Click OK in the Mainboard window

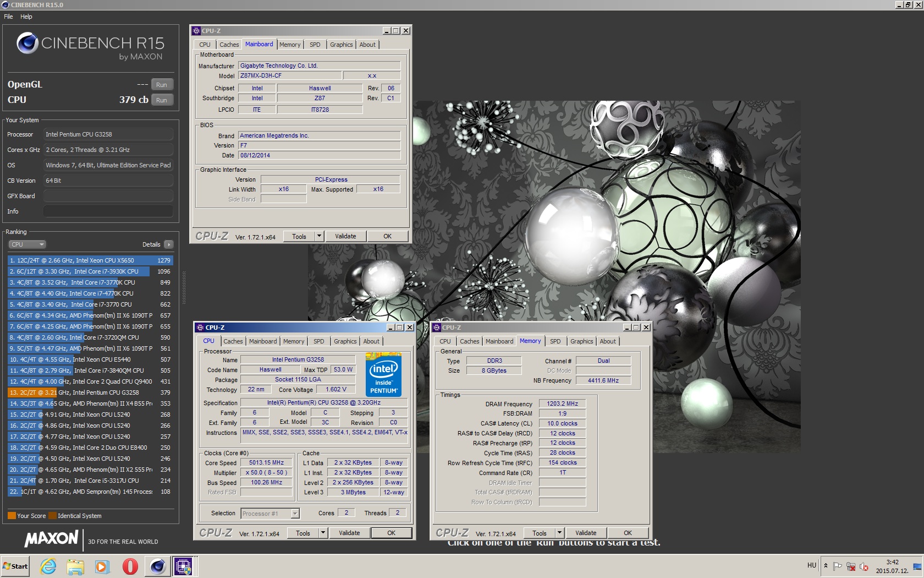pyautogui.click(x=388, y=236)
